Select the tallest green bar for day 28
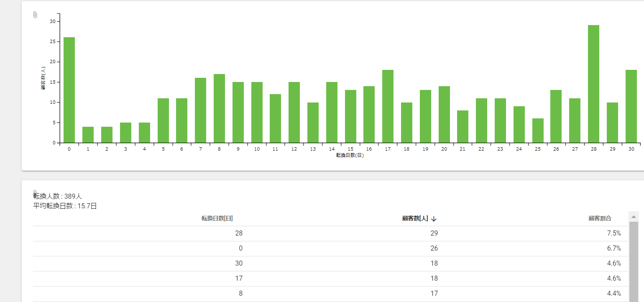This screenshot has width=644, height=302. click(x=593, y=84)
